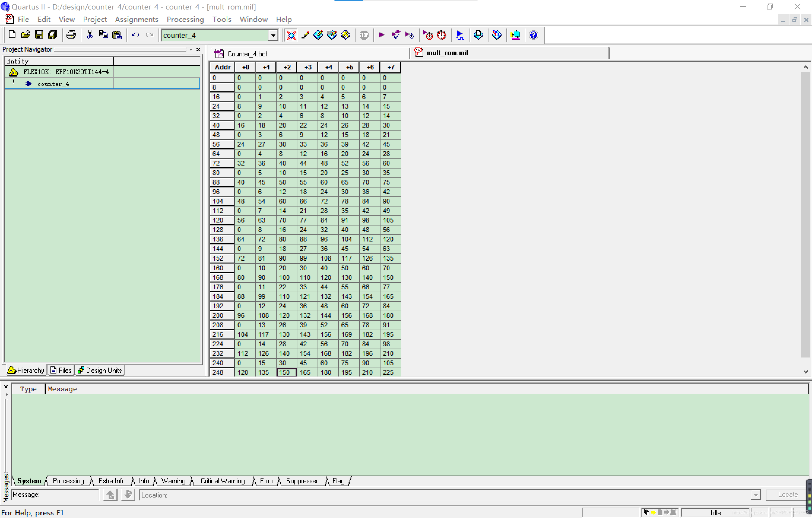Switch to the Files tab

(x=61, y=370)
